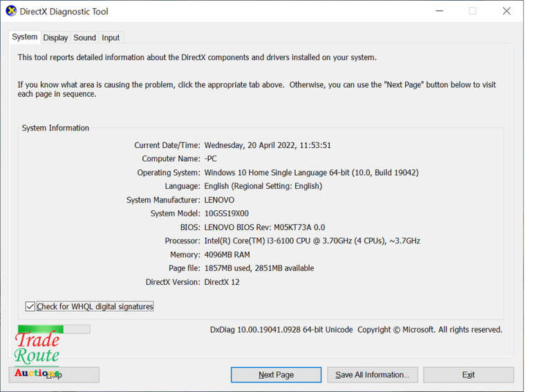553x392 pixels.
Task: Switch to the Display tab
Action: coord(55,38)
